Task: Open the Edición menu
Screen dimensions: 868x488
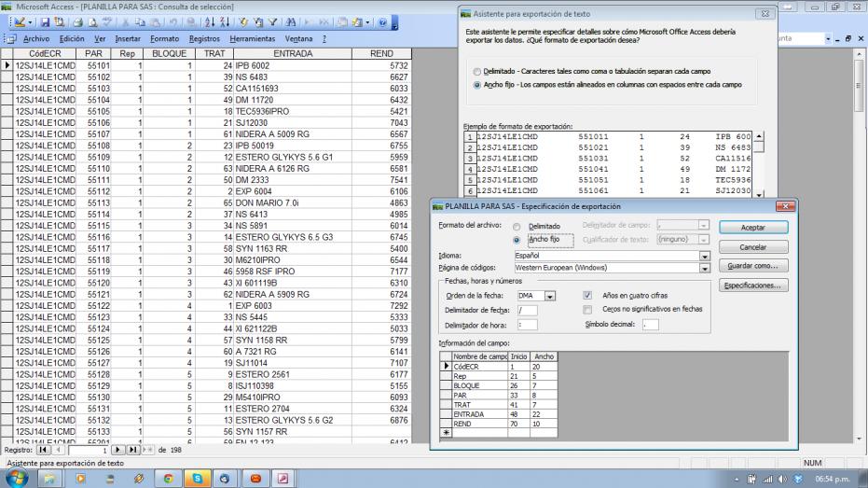Action: tap(72, 39)
